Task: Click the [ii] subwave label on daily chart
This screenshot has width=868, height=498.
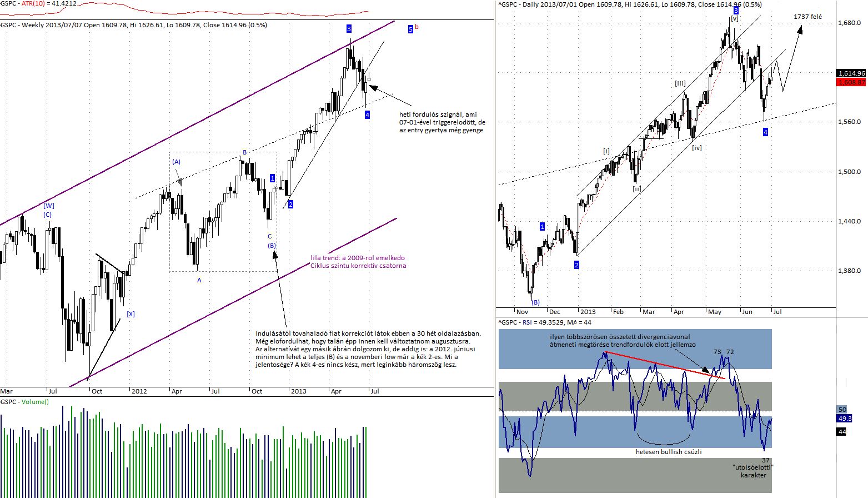Action: (x=637, y=189)
